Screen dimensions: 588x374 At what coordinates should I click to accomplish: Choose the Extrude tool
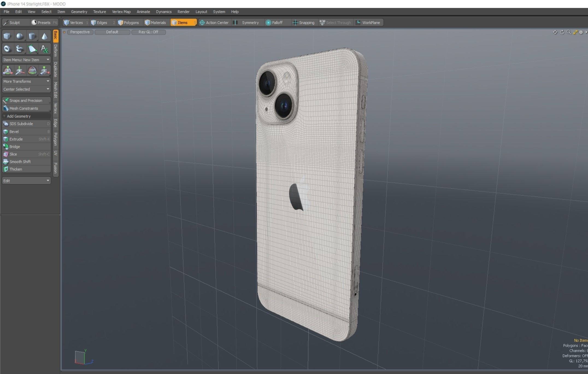tap(27, 139)
